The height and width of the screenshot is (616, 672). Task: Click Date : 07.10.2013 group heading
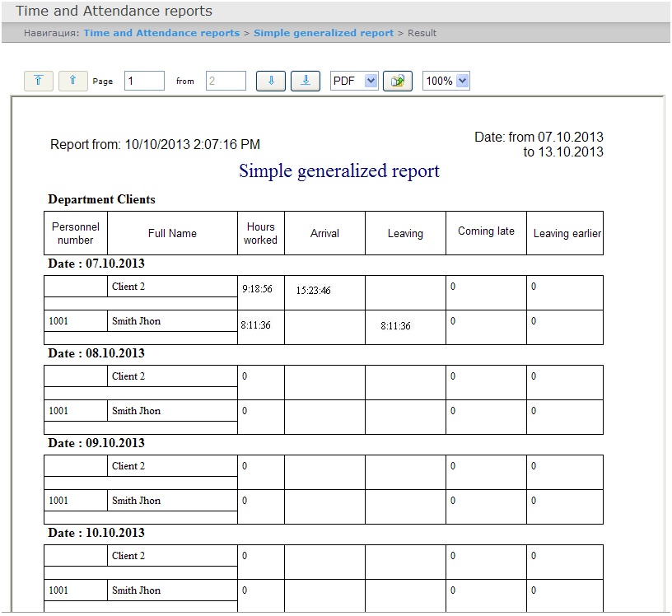coord(96,264)
